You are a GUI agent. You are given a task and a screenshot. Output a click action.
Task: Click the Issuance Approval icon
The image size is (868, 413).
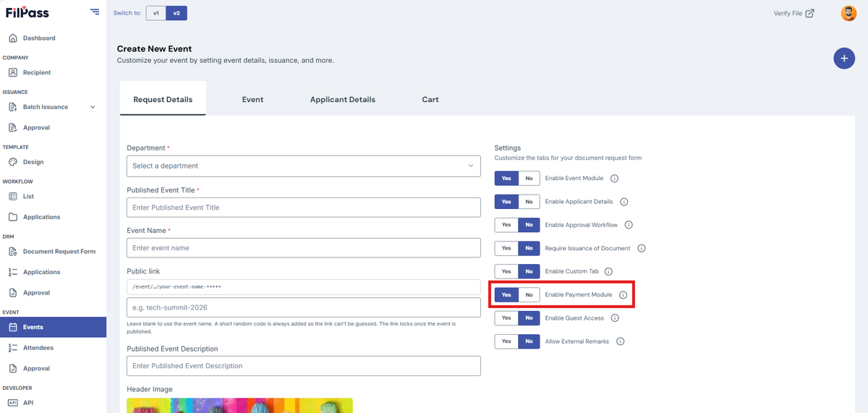tap(13, 127)
